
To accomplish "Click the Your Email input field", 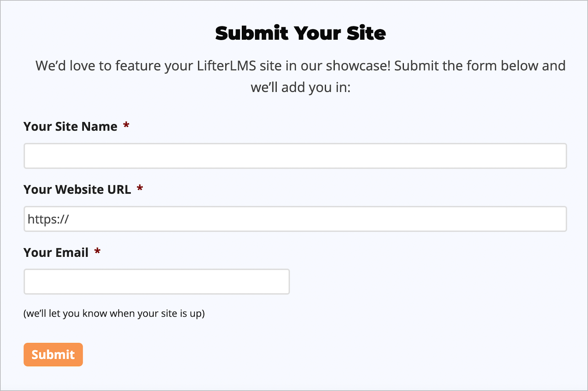I will pyautogui.click(x=157, y=281).
